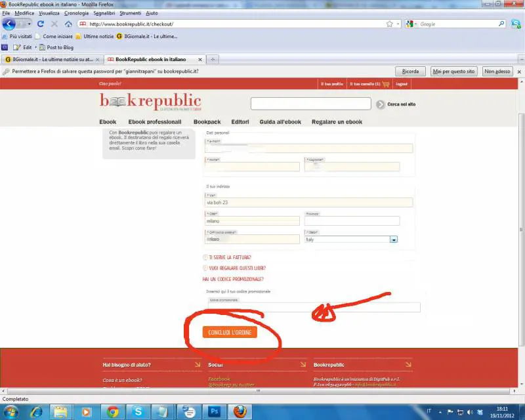Image resolution: width=525 pixels, height=420 pixels.
Task: Open the Windows Start menu
Action: pyautogui.click(x=10, y=412)
